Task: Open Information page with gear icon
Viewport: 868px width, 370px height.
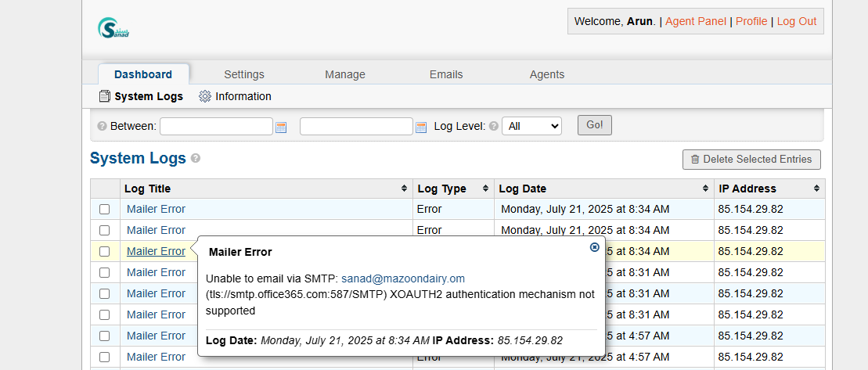Action: 235,96
